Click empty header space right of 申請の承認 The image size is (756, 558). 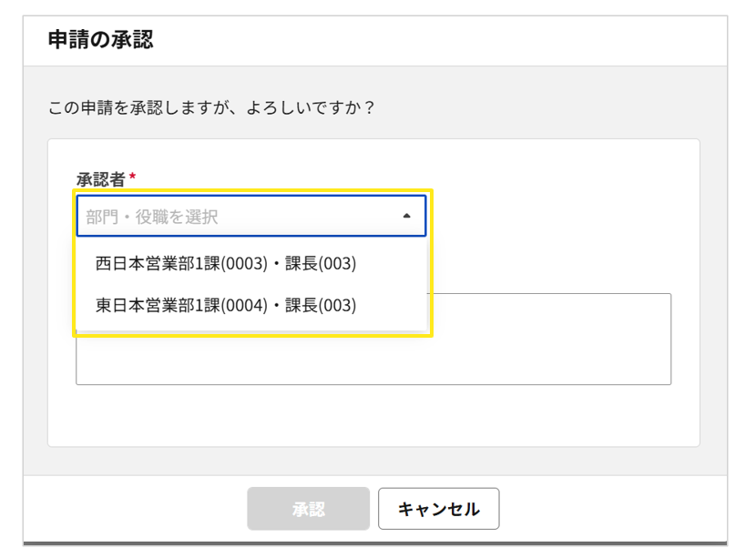[x=455, y=39]
